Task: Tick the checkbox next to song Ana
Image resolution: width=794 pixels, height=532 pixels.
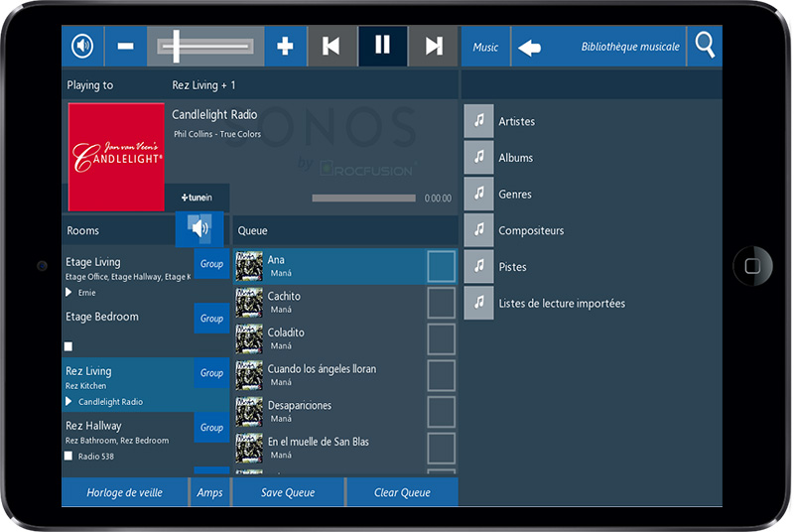Action: tap(441, 266)
